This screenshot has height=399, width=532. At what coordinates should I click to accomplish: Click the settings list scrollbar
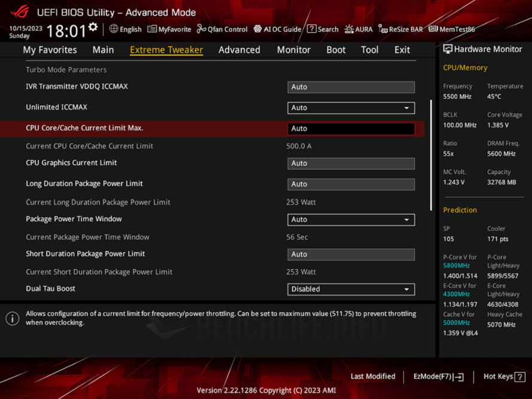(x=431, y=155)
